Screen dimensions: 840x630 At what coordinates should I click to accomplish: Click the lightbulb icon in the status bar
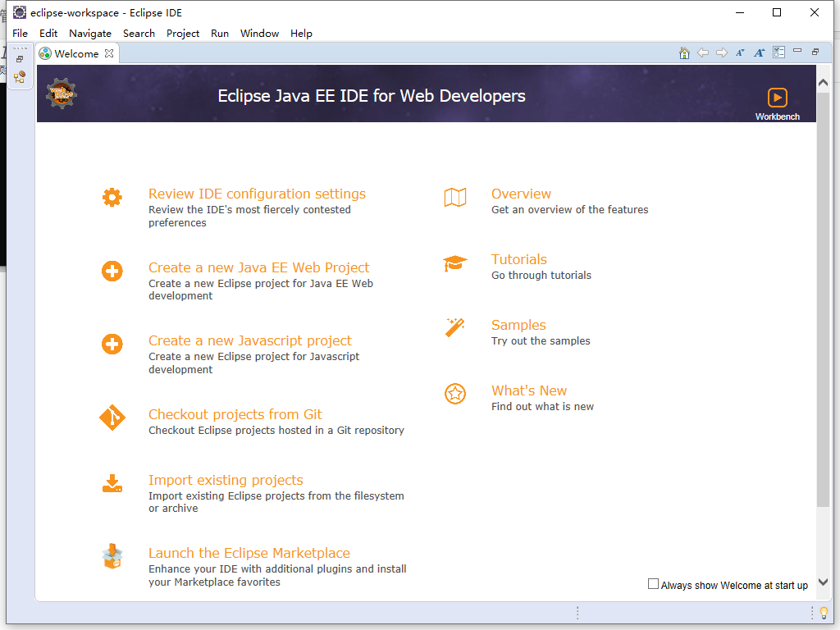click(823, 613)
